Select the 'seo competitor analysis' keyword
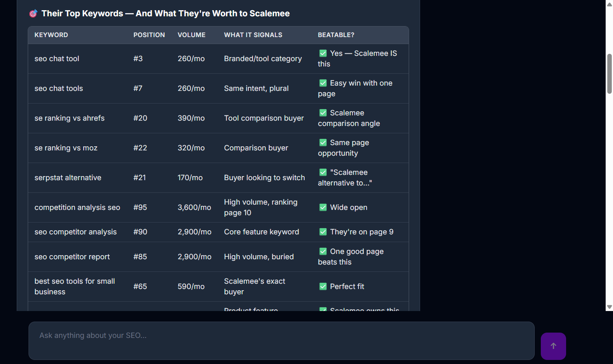This screenshot has width=613, height=364. tap(76, 232)
